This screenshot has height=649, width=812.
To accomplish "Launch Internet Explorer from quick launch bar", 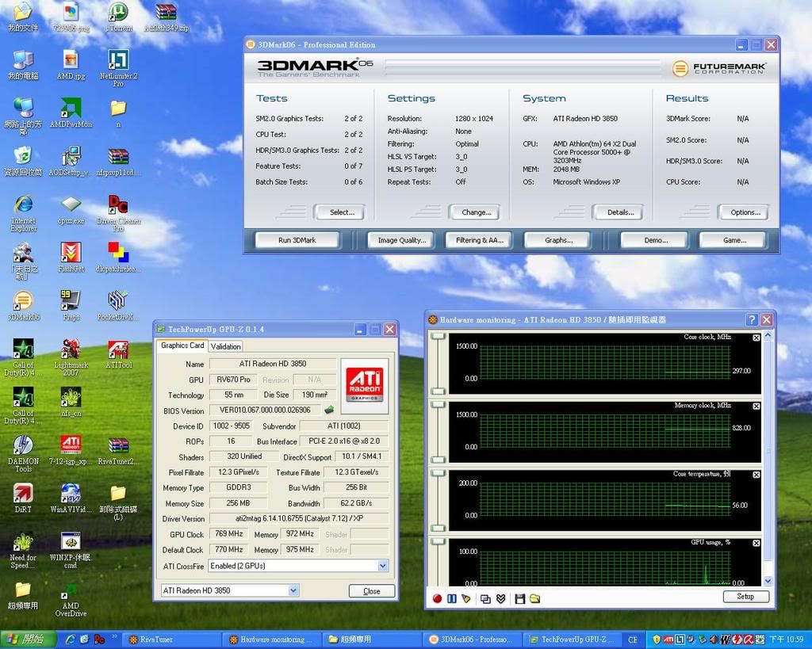I will [70, 639].
